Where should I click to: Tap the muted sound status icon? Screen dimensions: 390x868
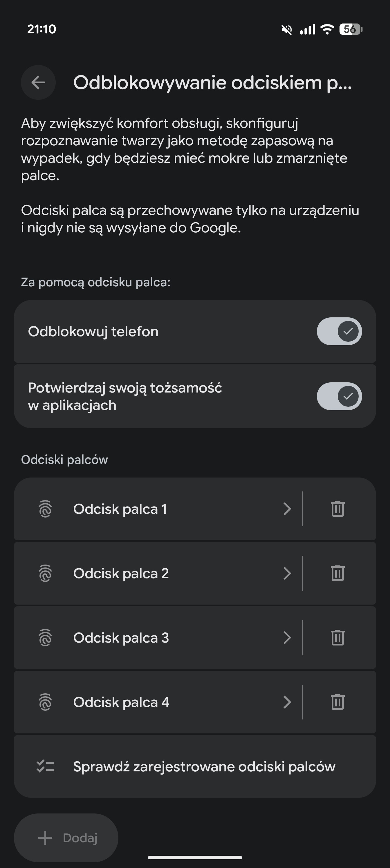coord(286,30)
